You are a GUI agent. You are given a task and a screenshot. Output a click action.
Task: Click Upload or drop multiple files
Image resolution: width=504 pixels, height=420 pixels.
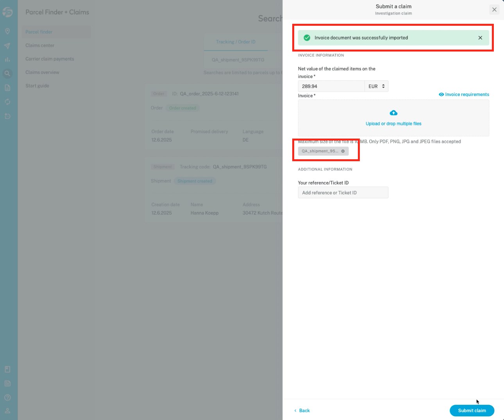click(x=393, y=124)
